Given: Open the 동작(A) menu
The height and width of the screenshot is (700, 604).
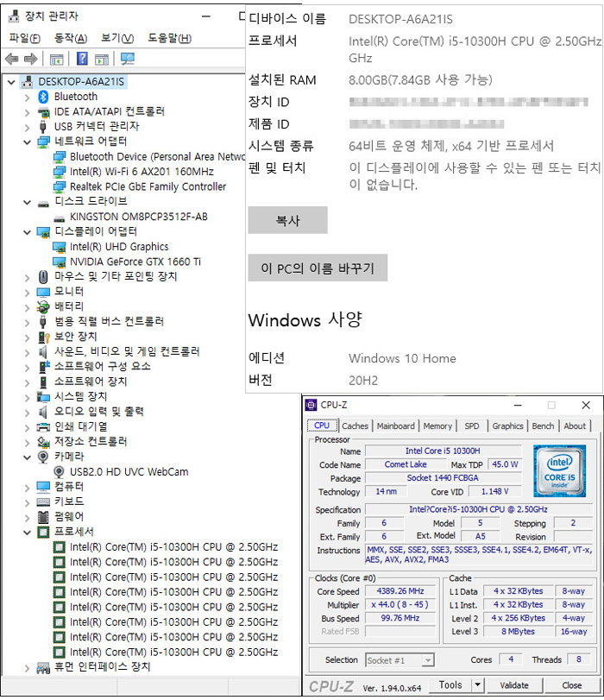Looking at the screenshot, I should [71, 38].
